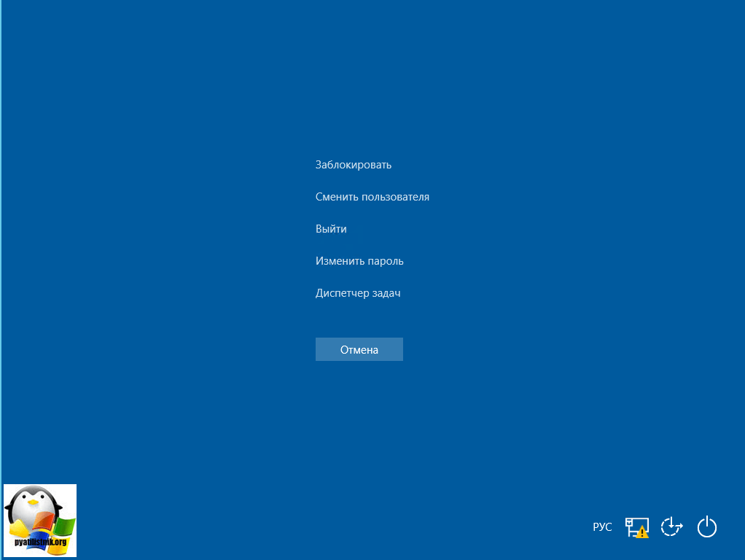Lock the PC using the first list option
This screenshot has height=560, width=745.
(354, 165)
